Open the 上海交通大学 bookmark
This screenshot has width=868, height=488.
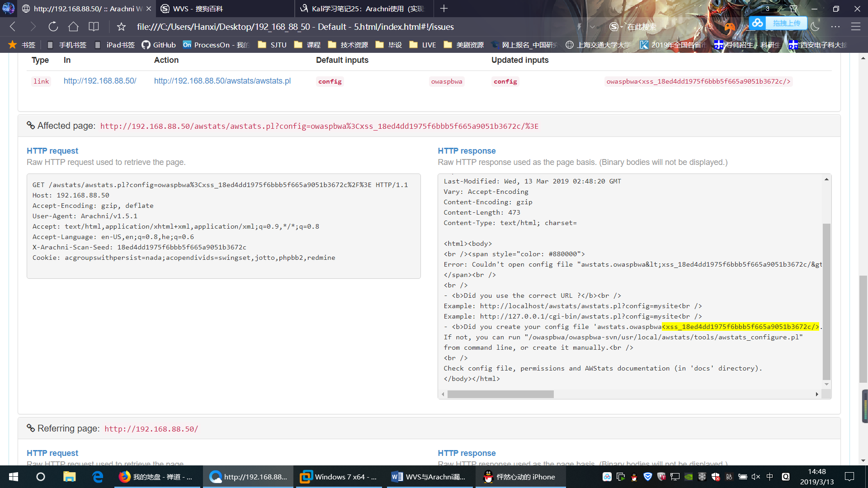[598, 45]
